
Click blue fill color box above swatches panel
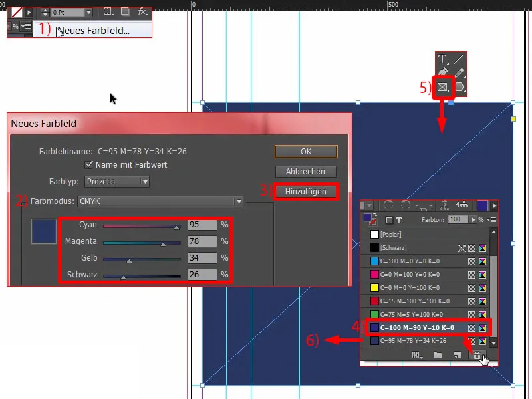(x=482, y=205)
